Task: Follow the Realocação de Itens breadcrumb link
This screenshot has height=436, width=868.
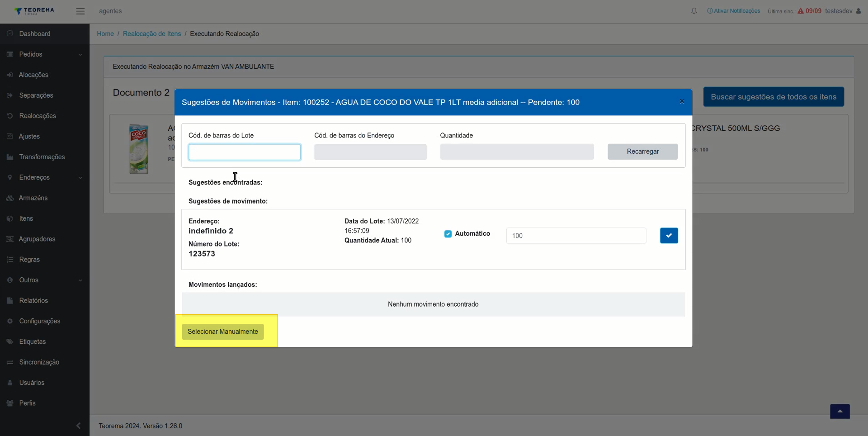Action: click(152, 34)
